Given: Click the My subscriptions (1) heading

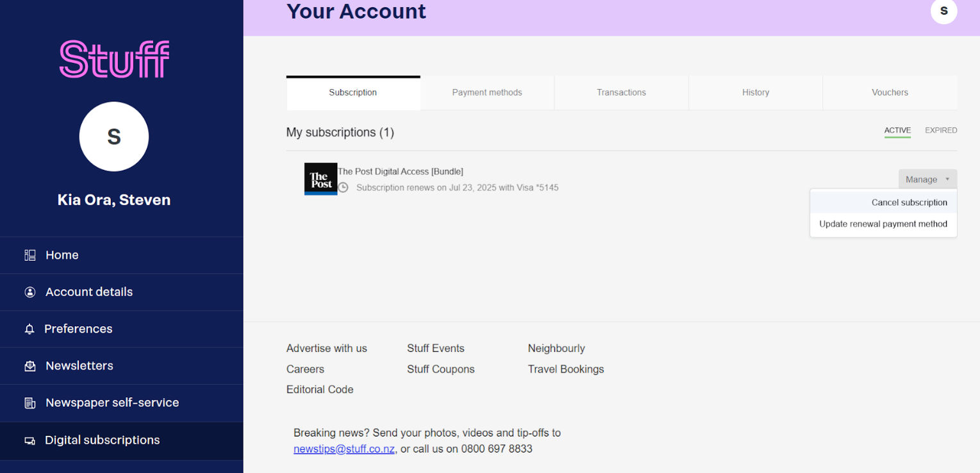Looking at the screenshot, I should click(340, 133).
